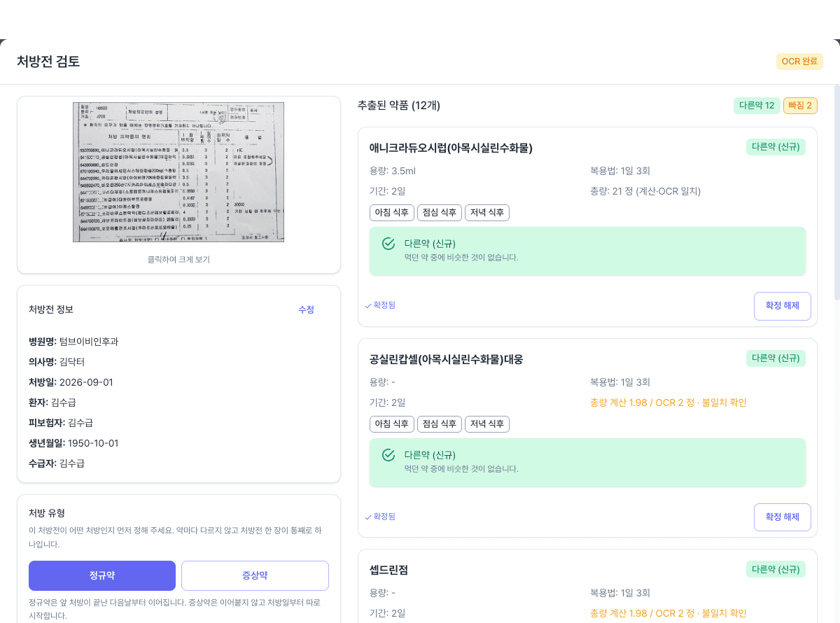Click 다른약 (신규) tag on 공실린캡셀
The height and width of the screenshot is (623, 840).
tap(776, 358)
